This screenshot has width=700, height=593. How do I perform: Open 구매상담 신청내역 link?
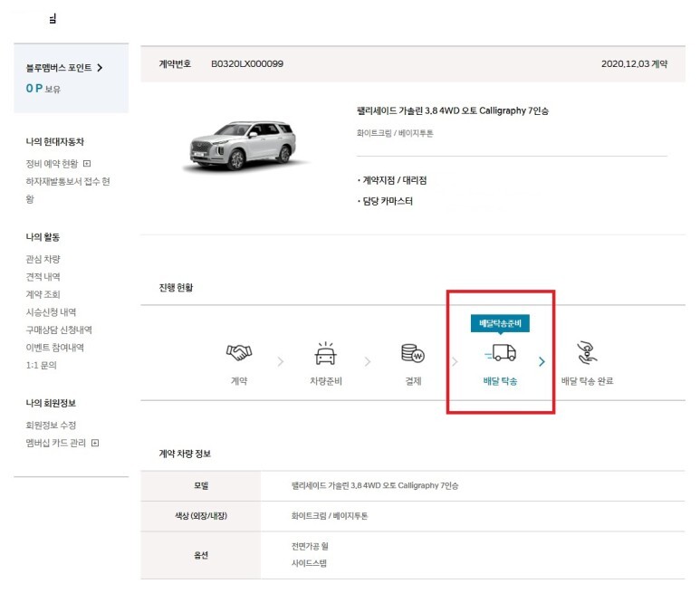pos(59,330)
